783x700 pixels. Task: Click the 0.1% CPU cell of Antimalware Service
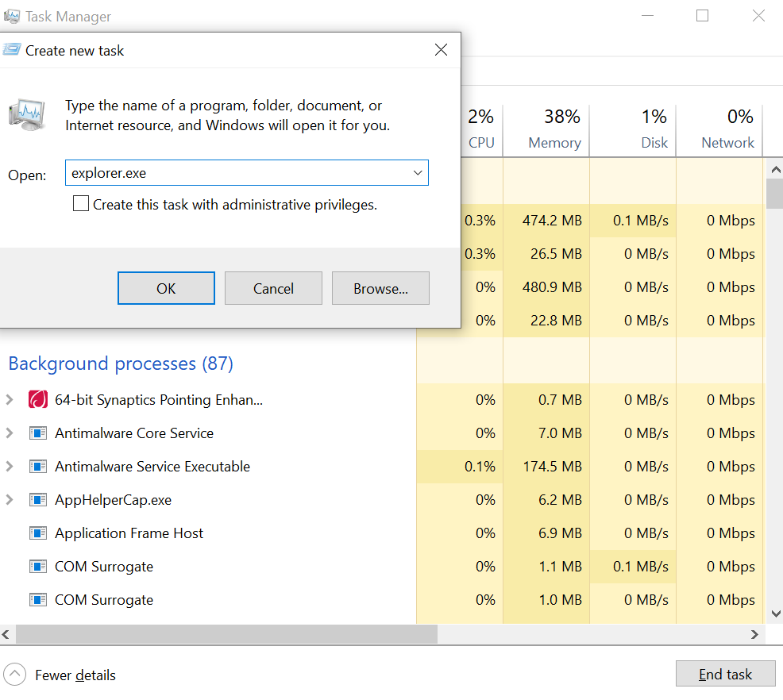coord(460,467)
